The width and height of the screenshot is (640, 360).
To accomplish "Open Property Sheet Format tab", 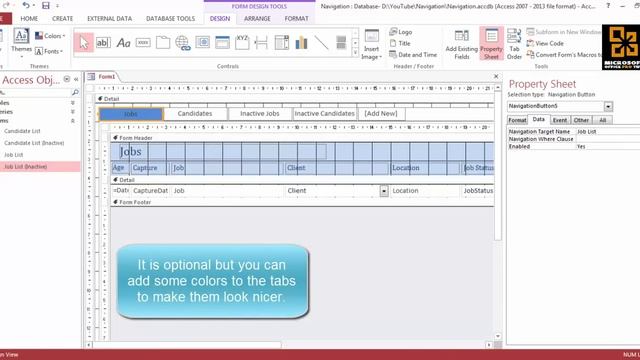I will point(517,120).
